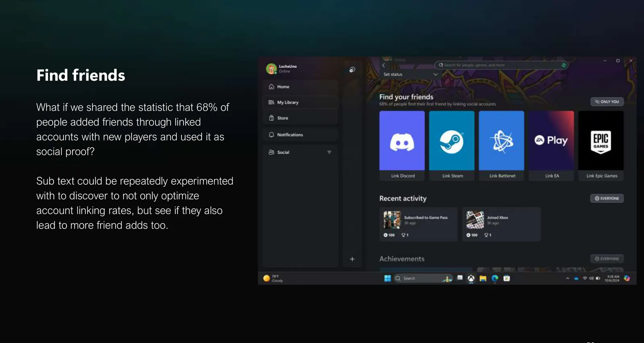
Task: Go to Home in sidebar
Action: (x=300, y=87)
